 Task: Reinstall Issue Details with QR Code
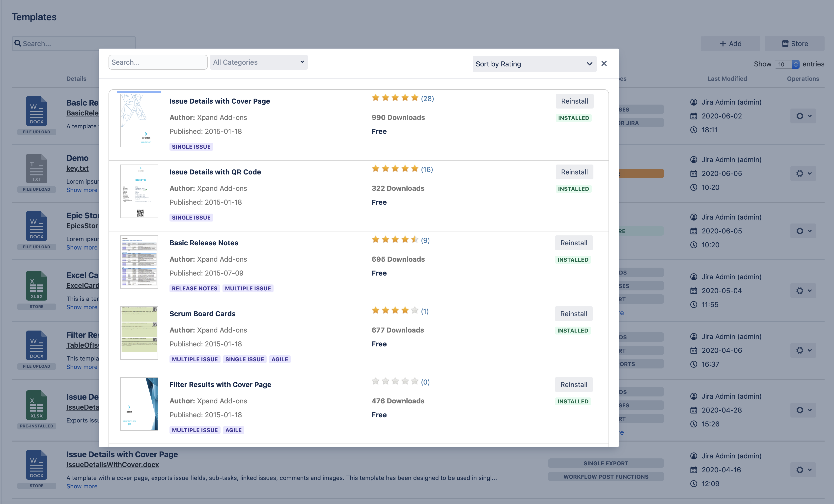tap(574, 172)
